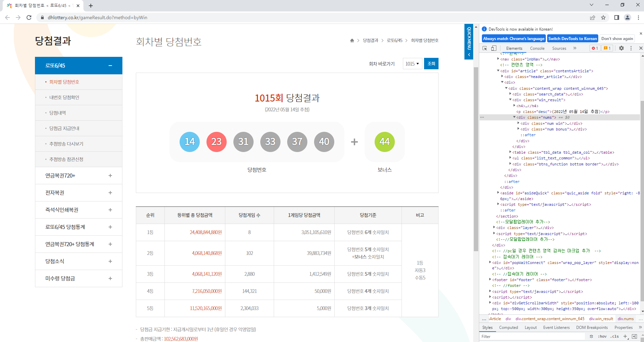Open the Event Listeners tab
644x342 pixels.
click(556, 328)
